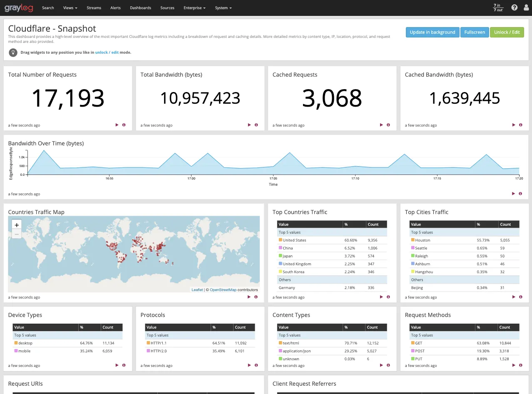This screenshot has width=532, height=394.
Task: Replay search on Bandwidth Over Time widget
Action: click(x=514, y=193)
